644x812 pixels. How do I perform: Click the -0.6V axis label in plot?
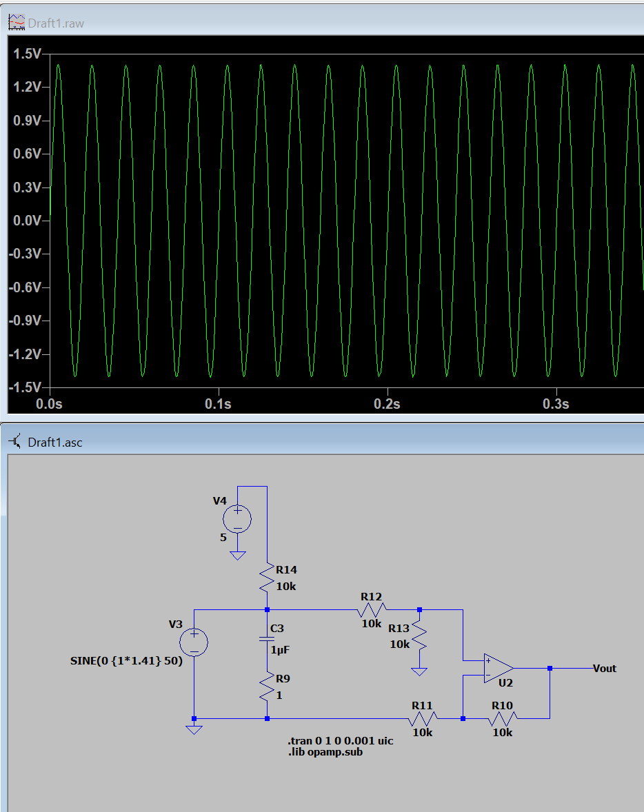(x=25, y=287)
